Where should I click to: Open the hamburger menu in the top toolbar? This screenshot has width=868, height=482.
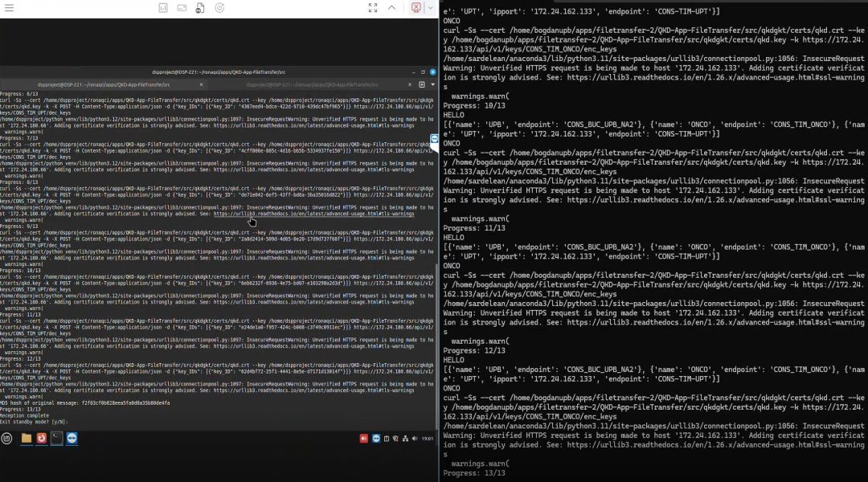tap(8, 7)
